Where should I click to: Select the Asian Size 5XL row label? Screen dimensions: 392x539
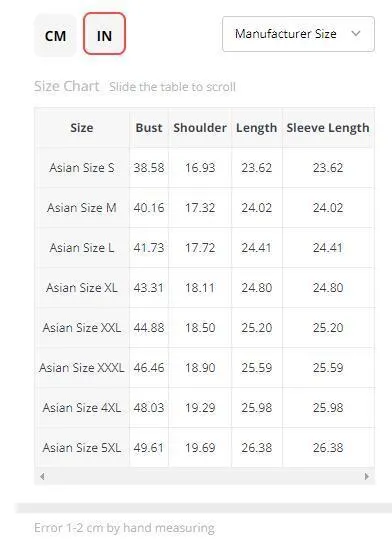tap(82, 448)
